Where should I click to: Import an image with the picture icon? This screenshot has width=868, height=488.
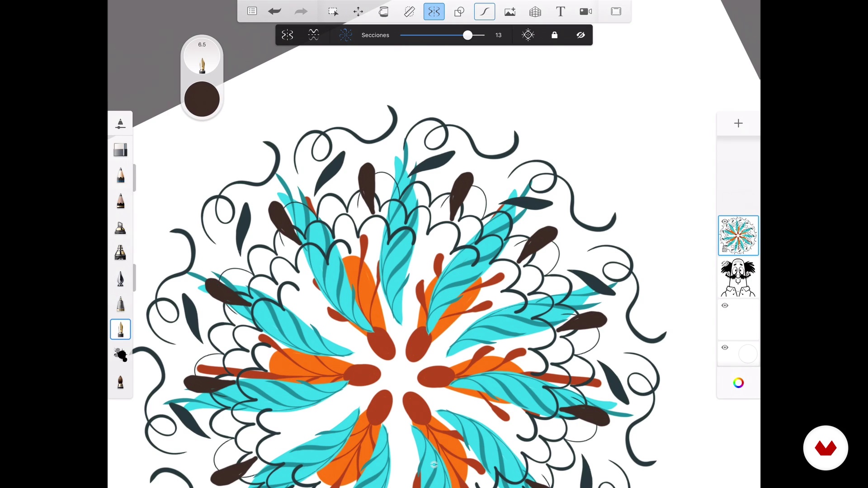(510, 11)
